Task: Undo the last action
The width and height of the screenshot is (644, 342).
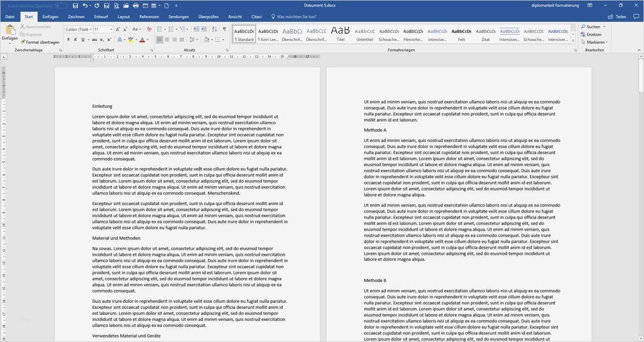Action: 85,6
